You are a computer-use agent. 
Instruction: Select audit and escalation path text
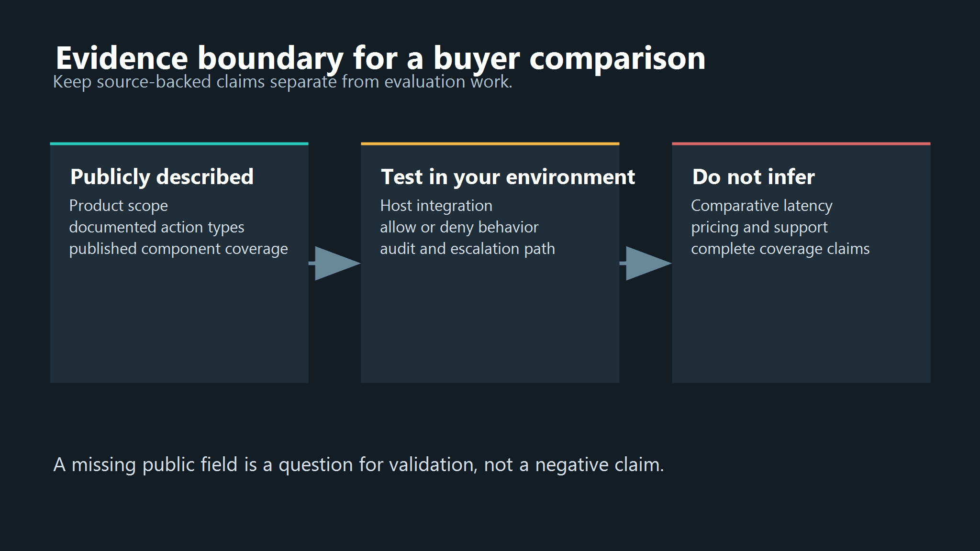(x=468, y=249)
